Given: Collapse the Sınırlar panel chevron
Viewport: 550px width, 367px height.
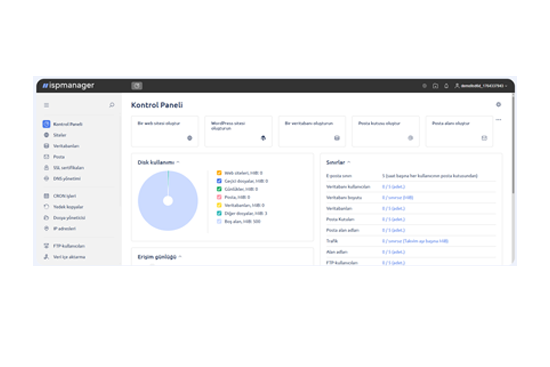Looking at the screenshot, I should (349, 162).
